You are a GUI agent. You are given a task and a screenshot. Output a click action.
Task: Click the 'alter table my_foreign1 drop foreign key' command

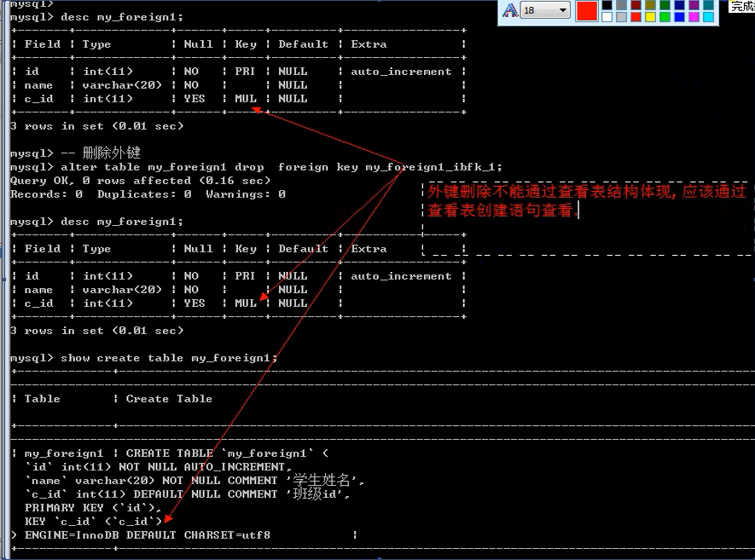[282, 167]
